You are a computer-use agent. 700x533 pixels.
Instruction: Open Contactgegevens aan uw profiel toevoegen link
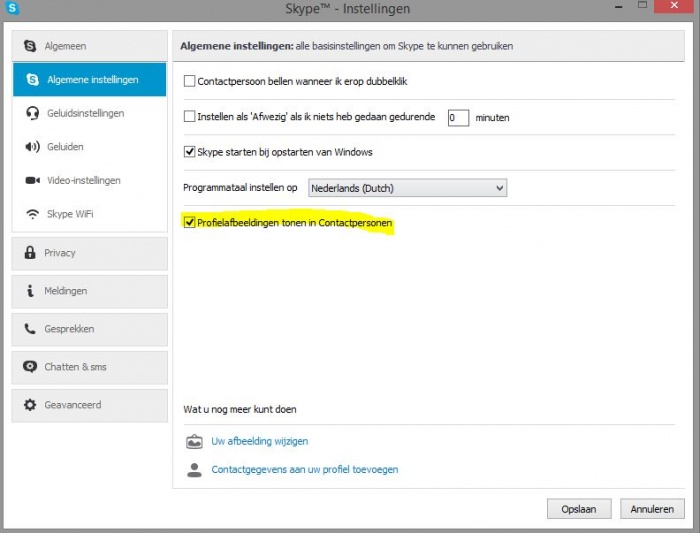pyautogui.click(x=305, y=470)
